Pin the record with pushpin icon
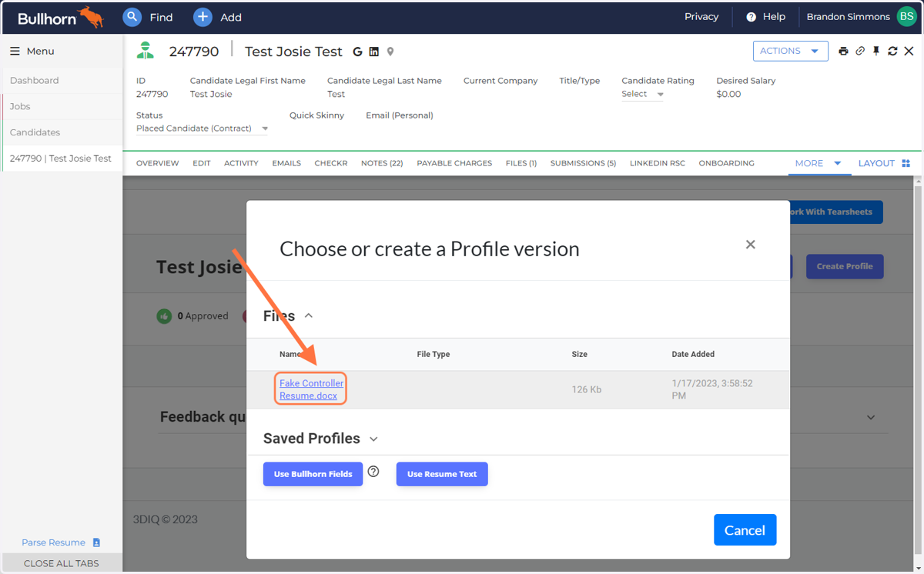 pos(876,52)
